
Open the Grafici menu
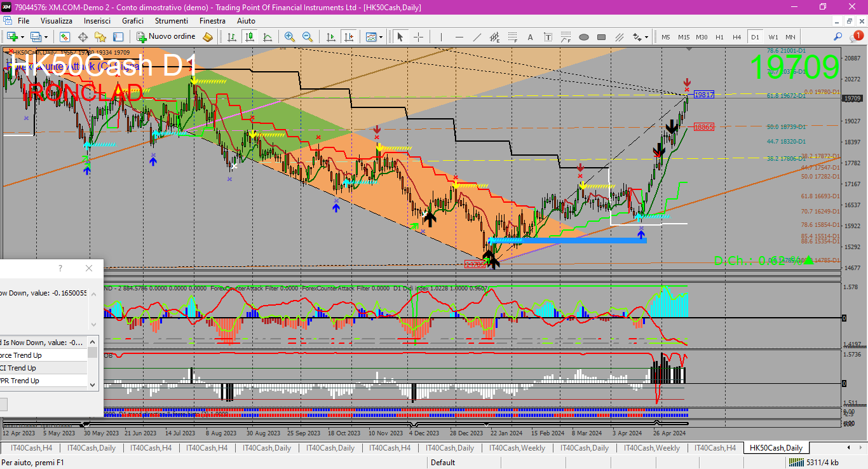point(133,21)
